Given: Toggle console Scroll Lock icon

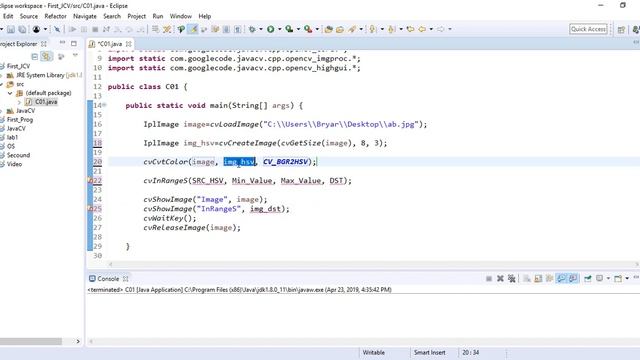Looking at the screenshot, I should (538, 279).
